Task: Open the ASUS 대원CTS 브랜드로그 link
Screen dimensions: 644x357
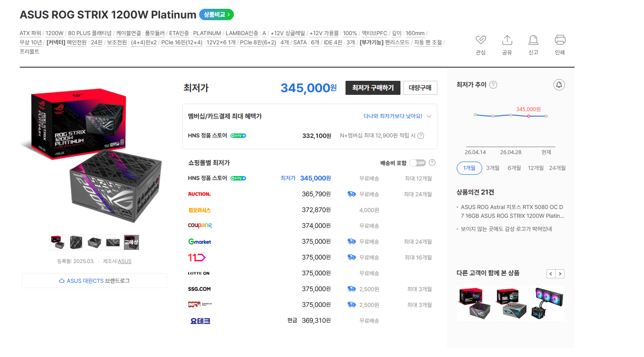Action: (95, 281)
